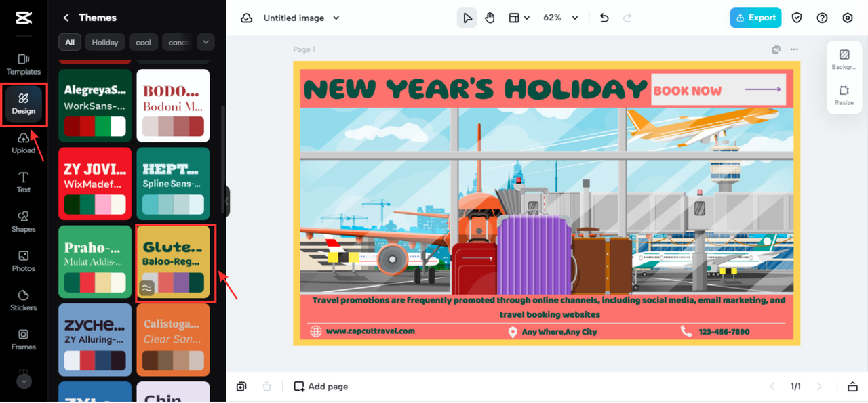Pick red swatch in AlegreyaSans theme
868x403 pixels.
tap(87, 127)
